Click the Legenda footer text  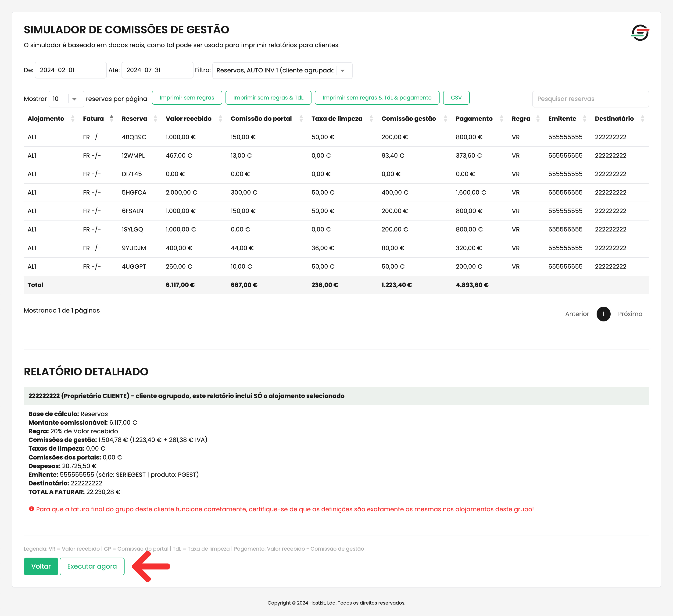194,548
